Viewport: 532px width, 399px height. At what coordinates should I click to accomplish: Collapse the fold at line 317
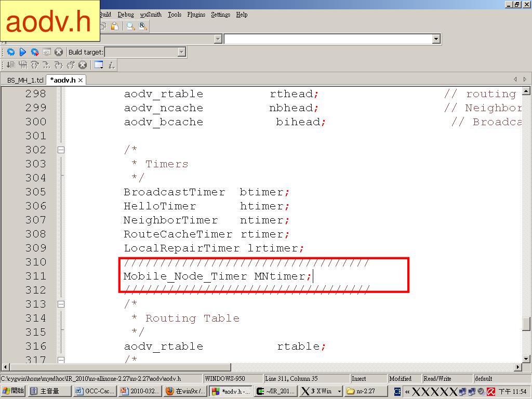[61, 360]
